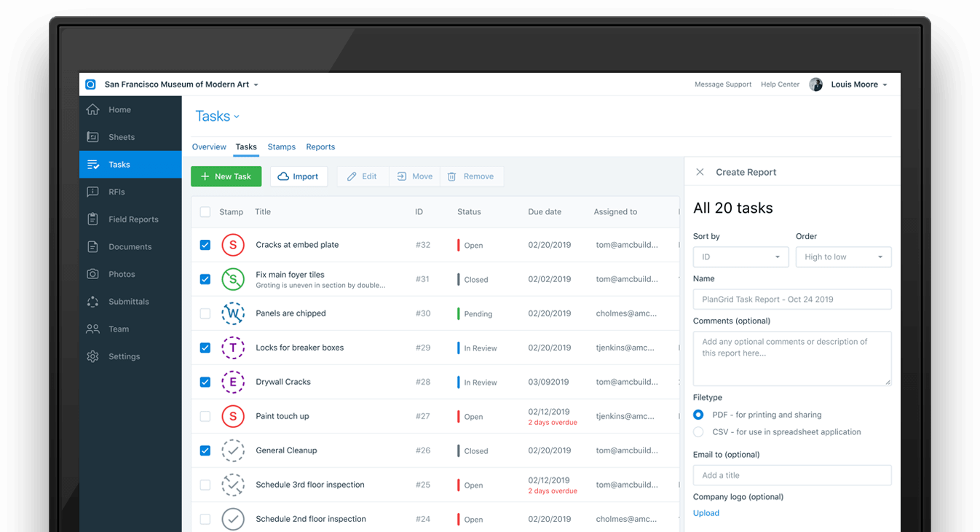Click Louis Moore's avatar picture
The height and width of the screenshot is (532, 980).
816,85
